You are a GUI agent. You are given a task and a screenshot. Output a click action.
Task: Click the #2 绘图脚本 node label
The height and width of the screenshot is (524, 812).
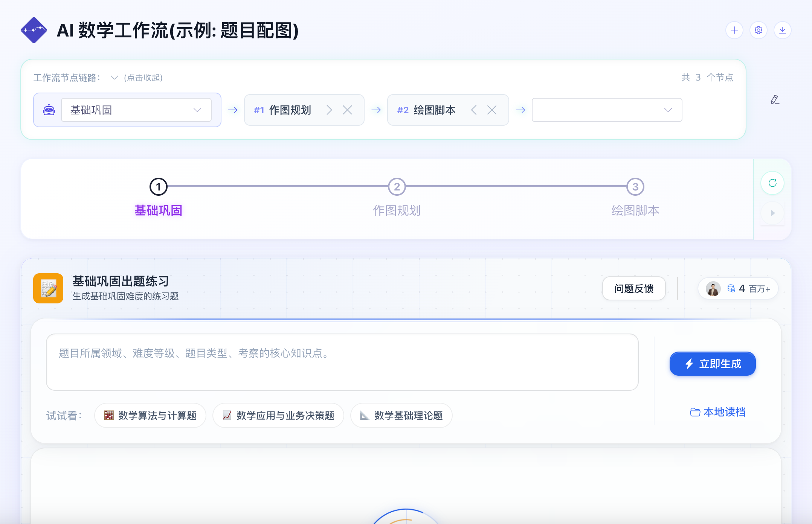pos(426,110)
